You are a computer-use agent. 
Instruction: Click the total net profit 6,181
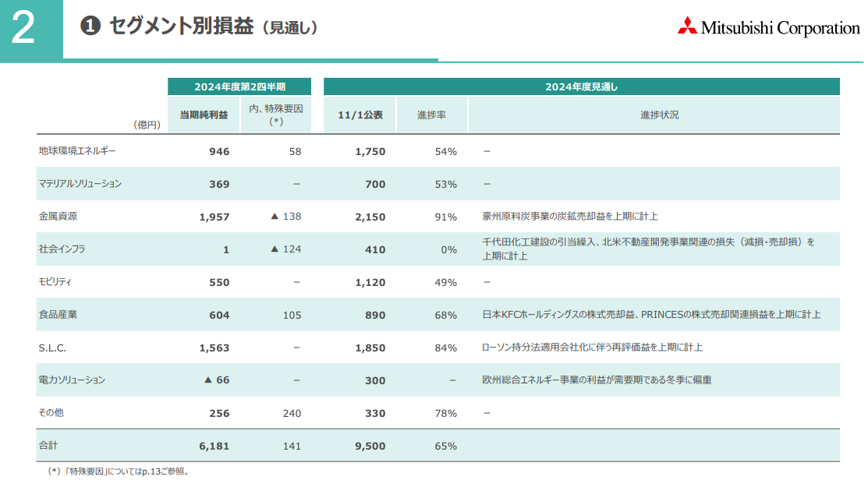[214, 446]
